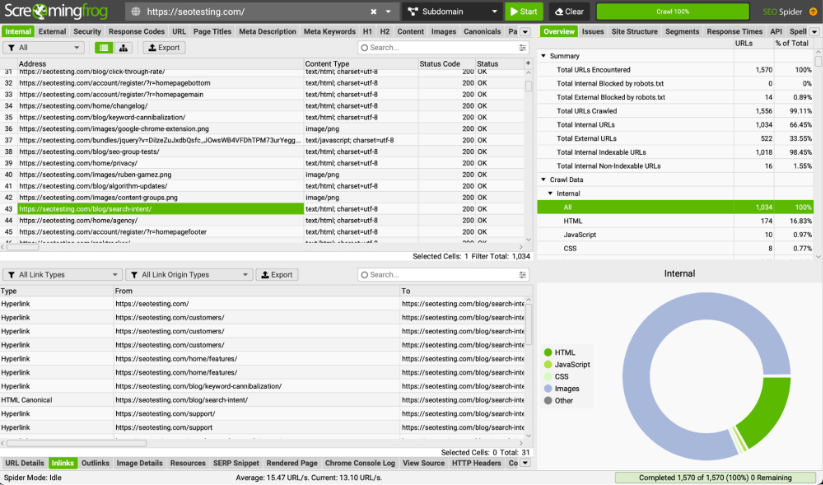Click the globe icon beside the URL

(135, 12)
